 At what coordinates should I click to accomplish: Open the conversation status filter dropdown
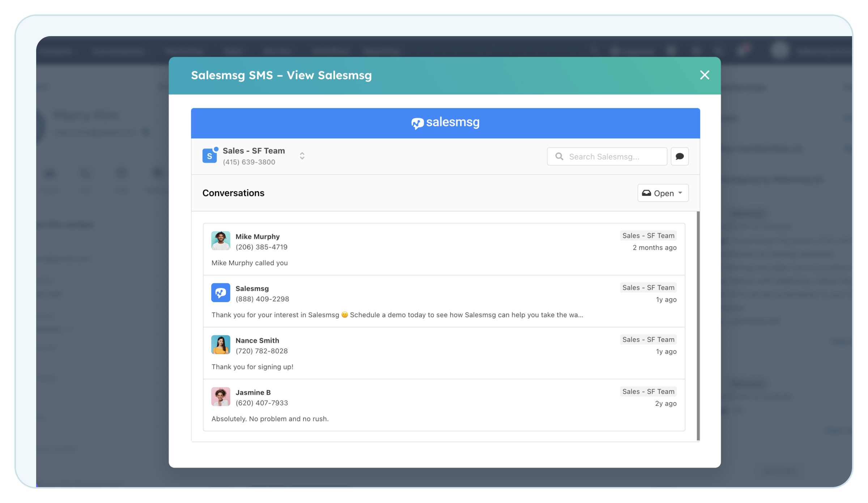(663, 193)
